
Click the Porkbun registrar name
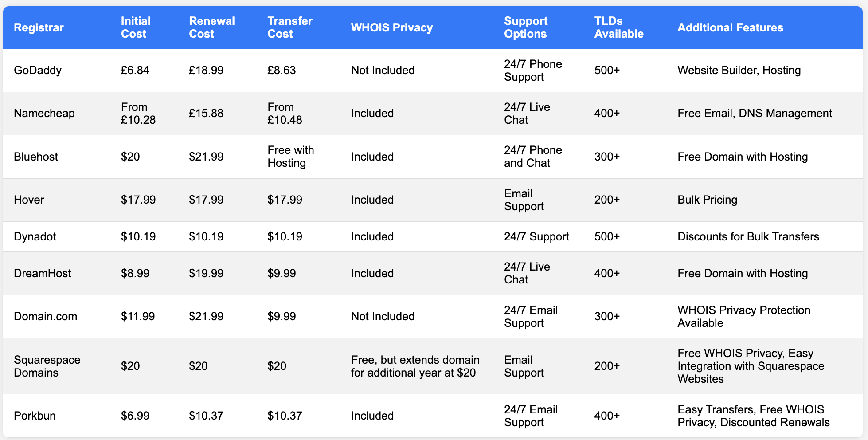tap(35, 416)
